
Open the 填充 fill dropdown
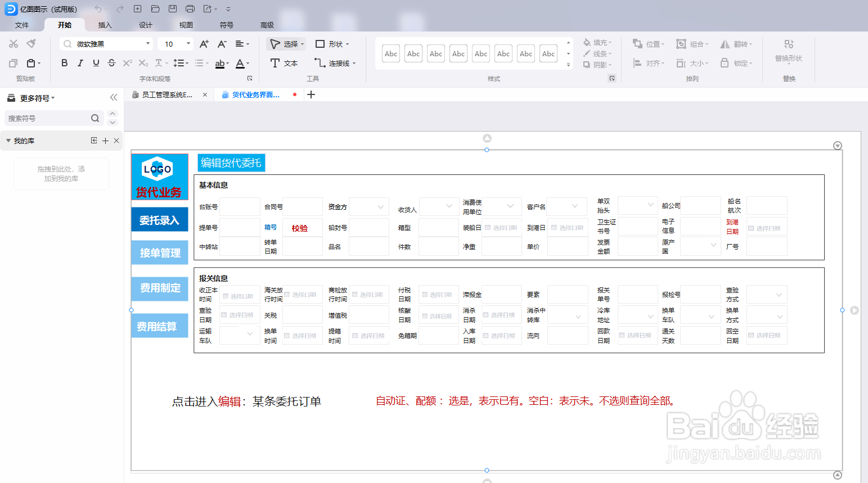[597, 43]
